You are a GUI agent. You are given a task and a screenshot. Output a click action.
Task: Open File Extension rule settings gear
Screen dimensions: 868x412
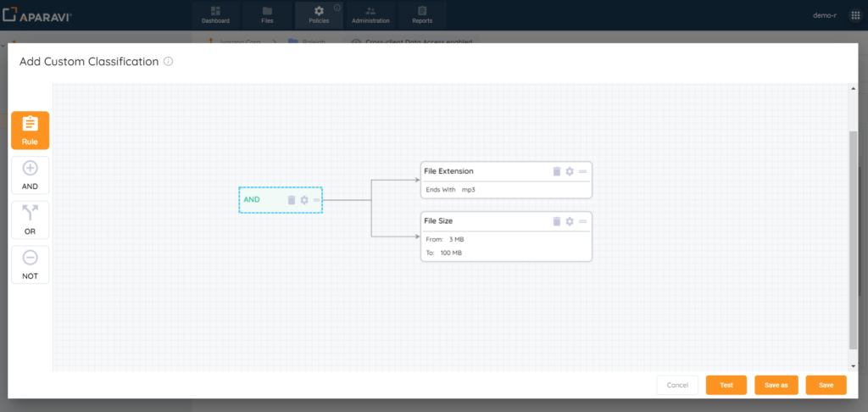pyautogui.click(x=570, y=171)
